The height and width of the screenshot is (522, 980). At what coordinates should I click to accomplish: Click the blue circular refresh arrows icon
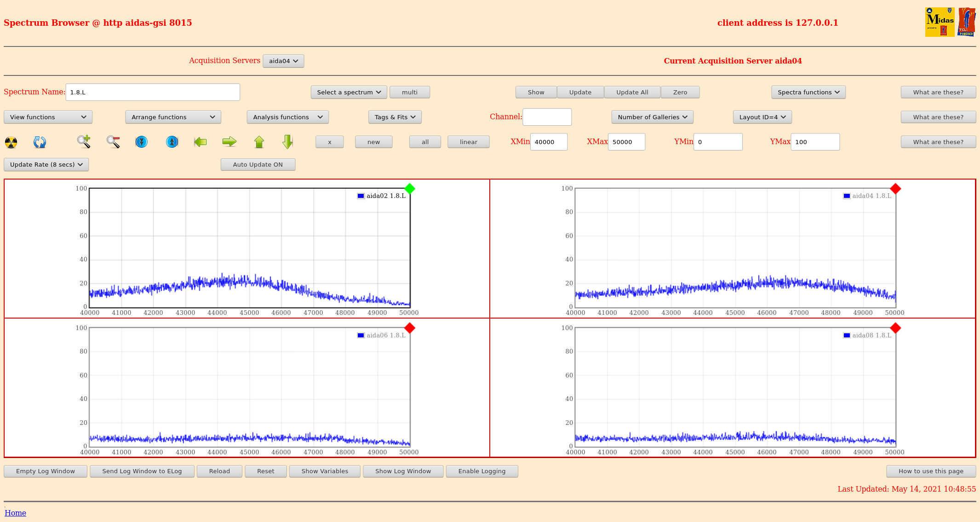[x=40, y=142]
